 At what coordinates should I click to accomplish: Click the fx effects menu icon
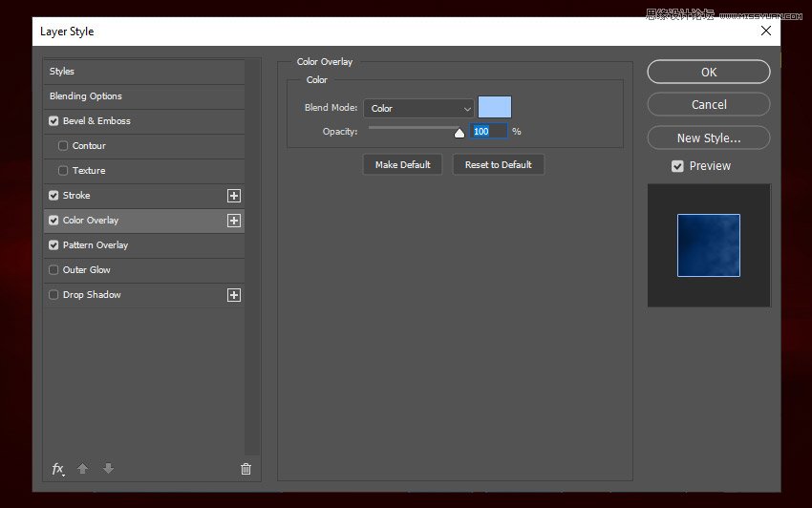58,469
